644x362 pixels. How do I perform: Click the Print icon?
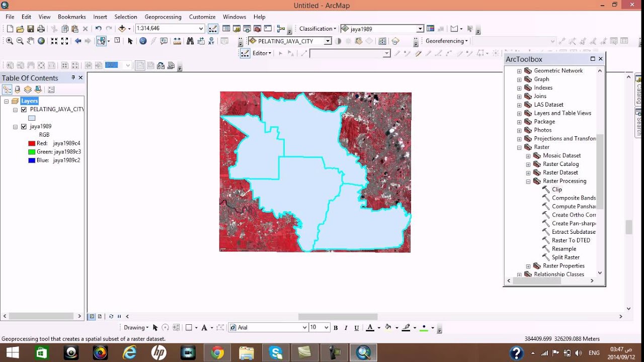(x=41, y=29)
